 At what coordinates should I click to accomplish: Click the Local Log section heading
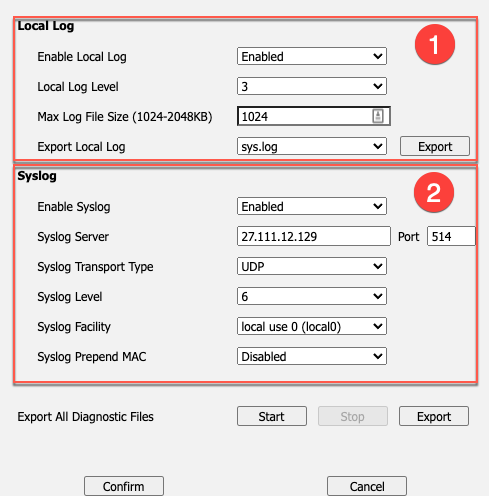[x=46, y=26]
